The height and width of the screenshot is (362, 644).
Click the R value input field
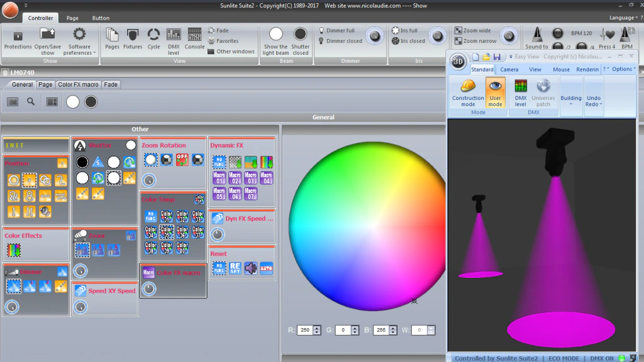(x=305, y=330)
